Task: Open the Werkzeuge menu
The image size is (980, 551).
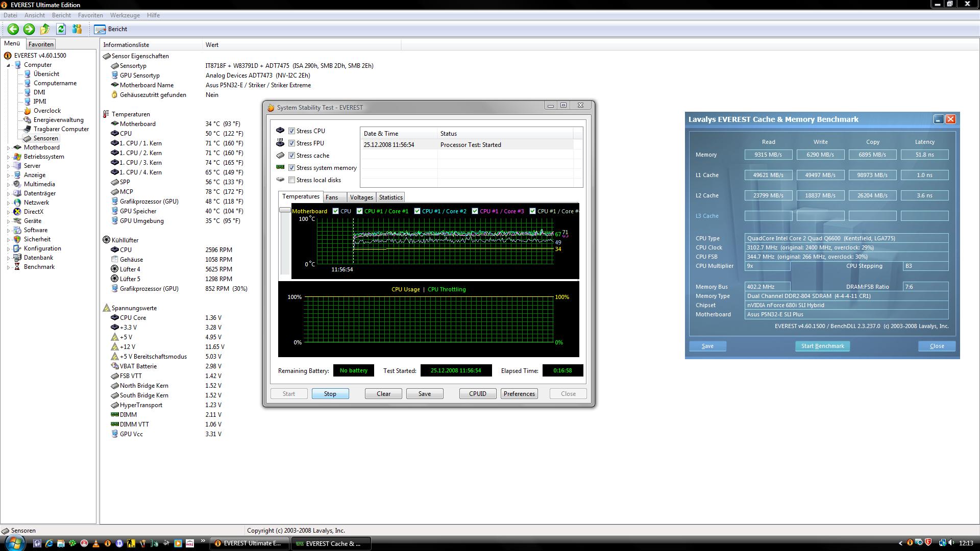Action: 125,15
